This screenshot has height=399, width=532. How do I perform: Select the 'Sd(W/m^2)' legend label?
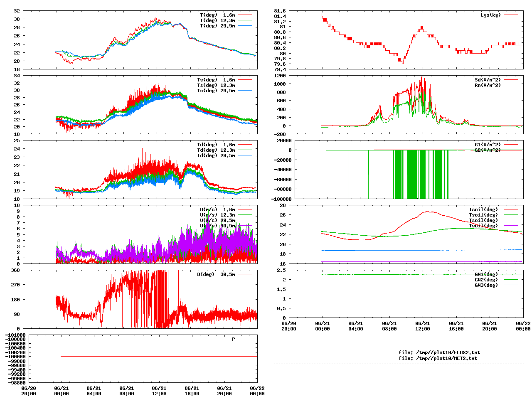point(488,80)
